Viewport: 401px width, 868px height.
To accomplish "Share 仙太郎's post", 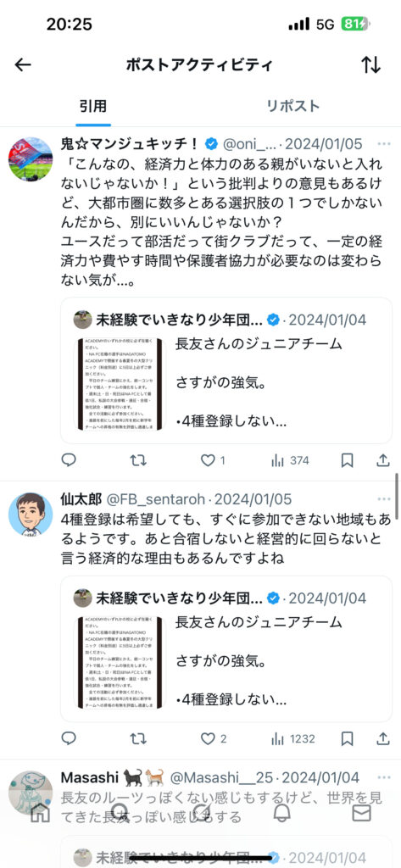I will 383,738.
